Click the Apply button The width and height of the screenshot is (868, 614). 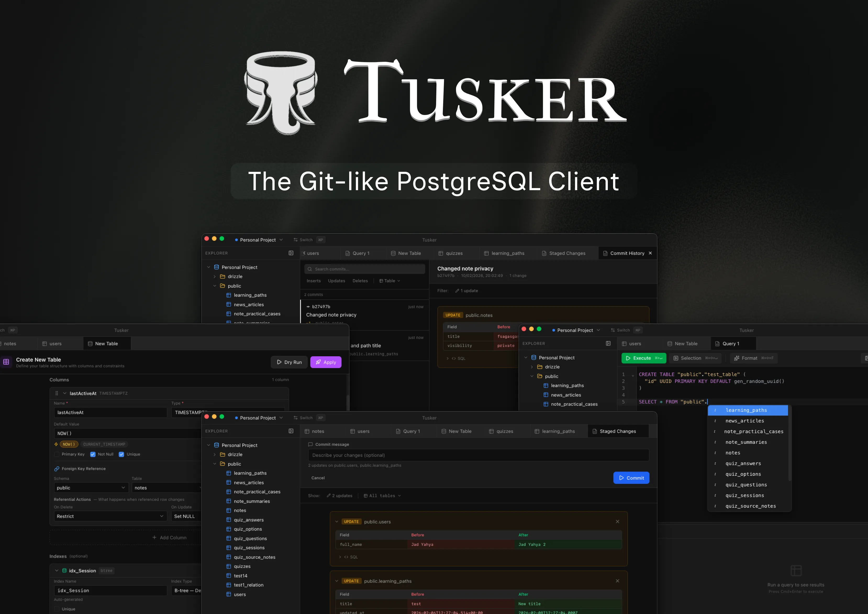(x=326, y=362)
